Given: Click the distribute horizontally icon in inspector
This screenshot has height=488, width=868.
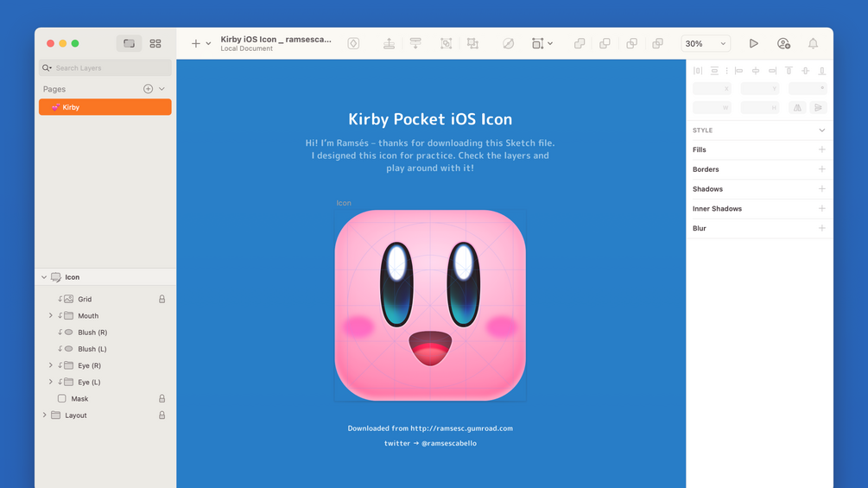Looking at the screenshot, I should [x=698, y=70].
